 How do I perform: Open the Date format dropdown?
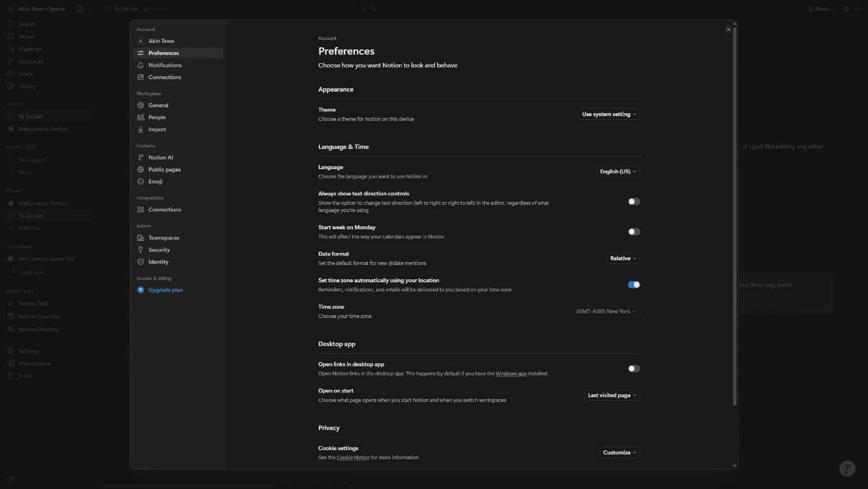tap(622, 258)
